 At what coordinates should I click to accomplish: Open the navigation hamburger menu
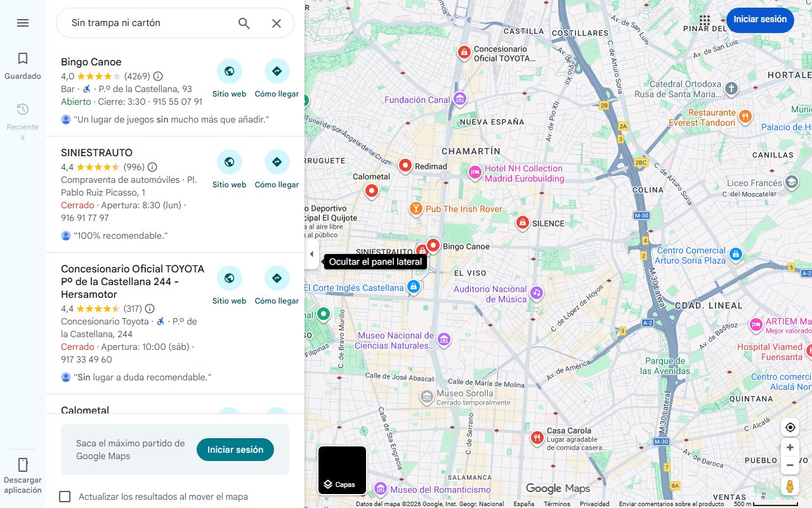(23, 23)
